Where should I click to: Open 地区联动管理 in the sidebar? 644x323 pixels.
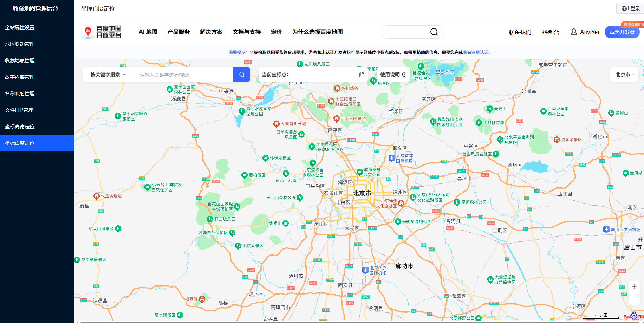(x=37, y=44)
